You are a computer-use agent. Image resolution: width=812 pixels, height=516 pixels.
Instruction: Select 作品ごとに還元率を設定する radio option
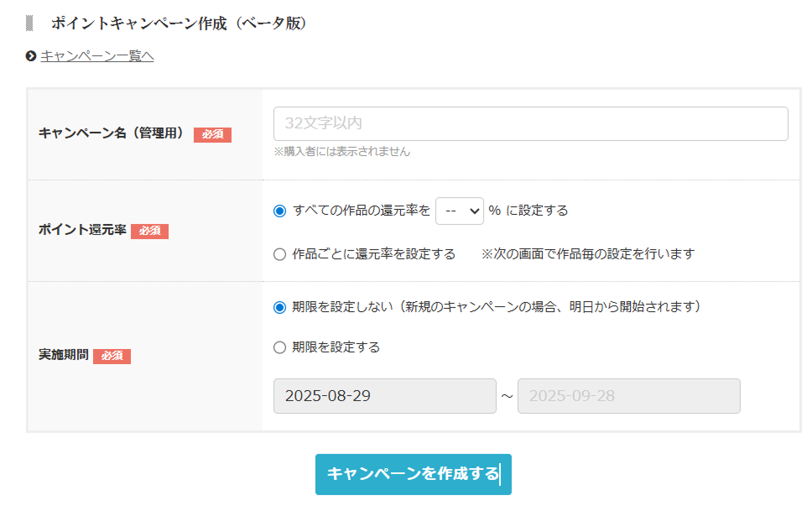coord(280,254)
